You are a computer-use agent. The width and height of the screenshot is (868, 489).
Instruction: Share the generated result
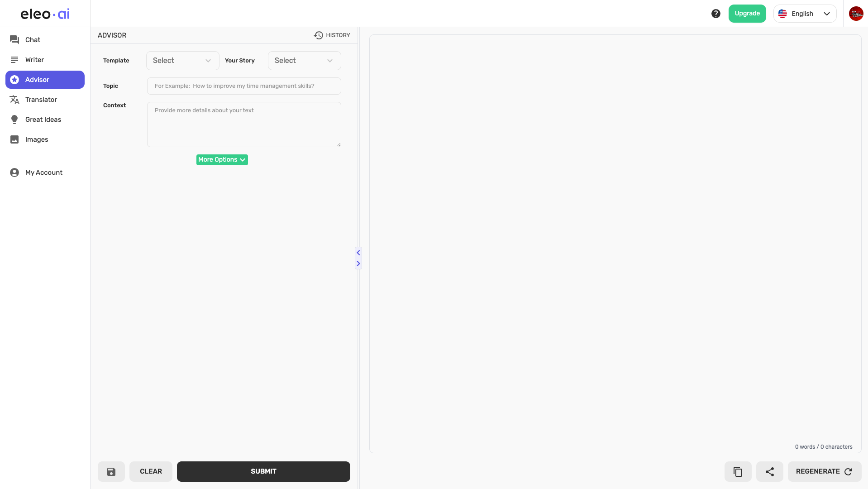tap(770, 471)
